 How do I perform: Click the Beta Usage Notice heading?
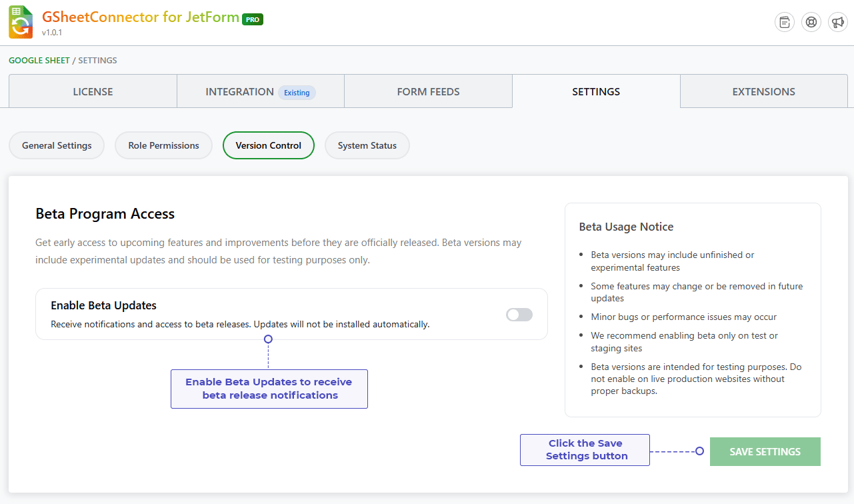(626, 227)
